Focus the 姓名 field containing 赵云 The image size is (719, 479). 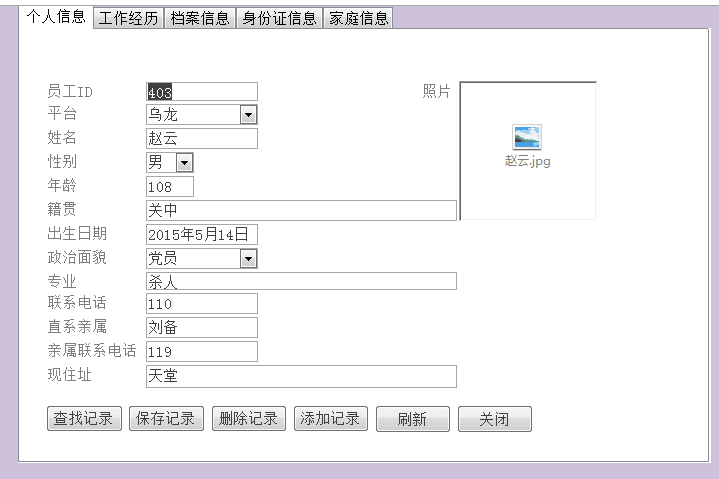[201, 139]
